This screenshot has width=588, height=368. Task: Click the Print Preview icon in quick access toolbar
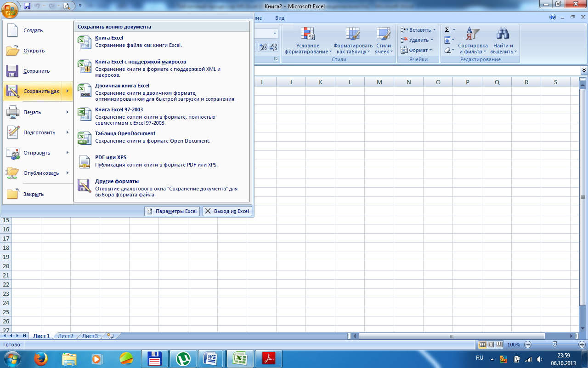(67, 6)
